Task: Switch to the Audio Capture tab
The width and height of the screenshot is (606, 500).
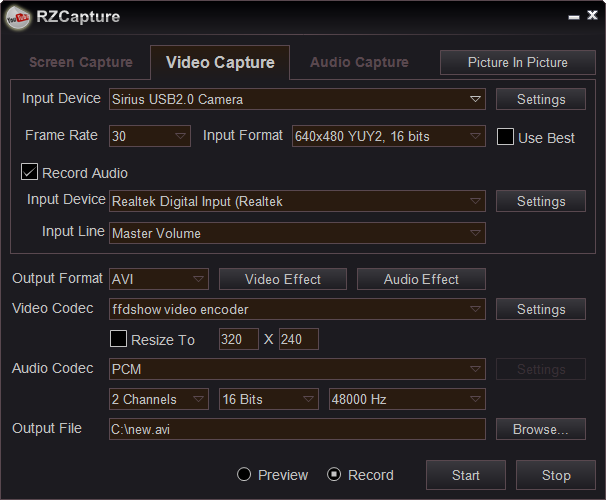Action: click(359, 62)
